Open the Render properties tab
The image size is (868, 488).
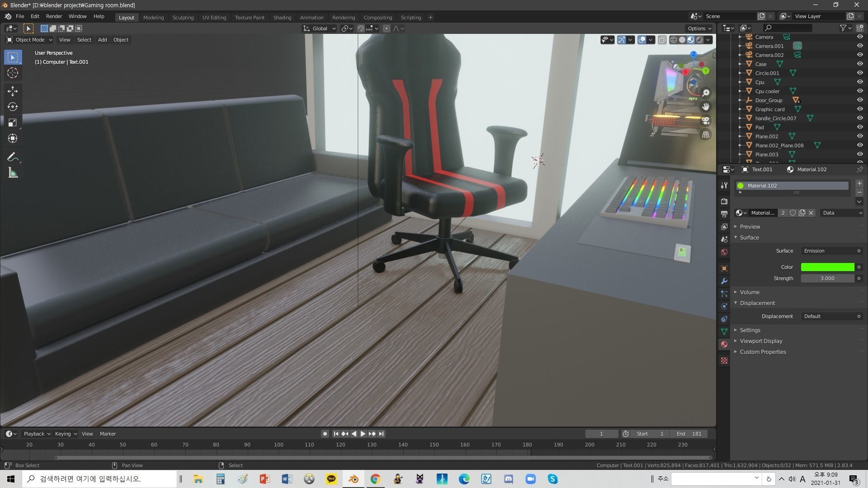(724, 201)
